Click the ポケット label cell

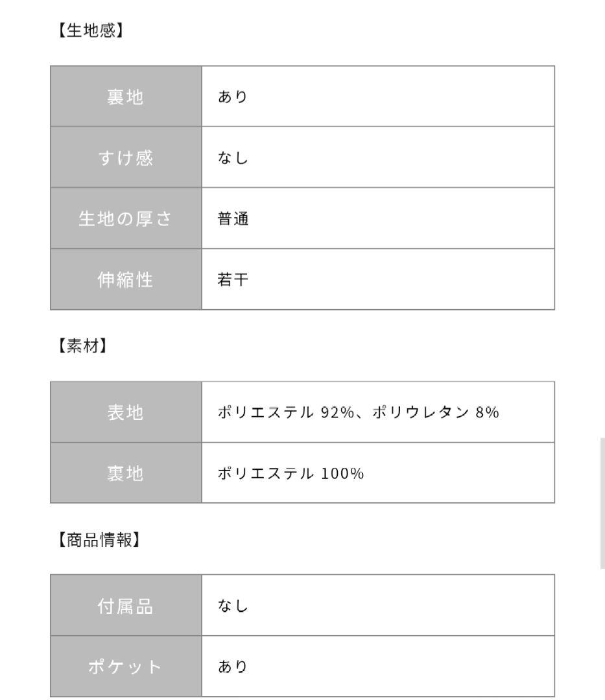coord(126,666)
